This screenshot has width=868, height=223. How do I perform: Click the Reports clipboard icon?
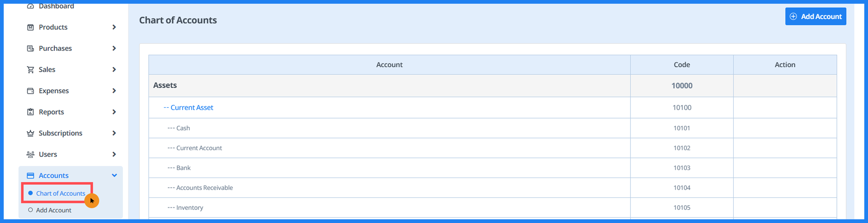point(30,112)
